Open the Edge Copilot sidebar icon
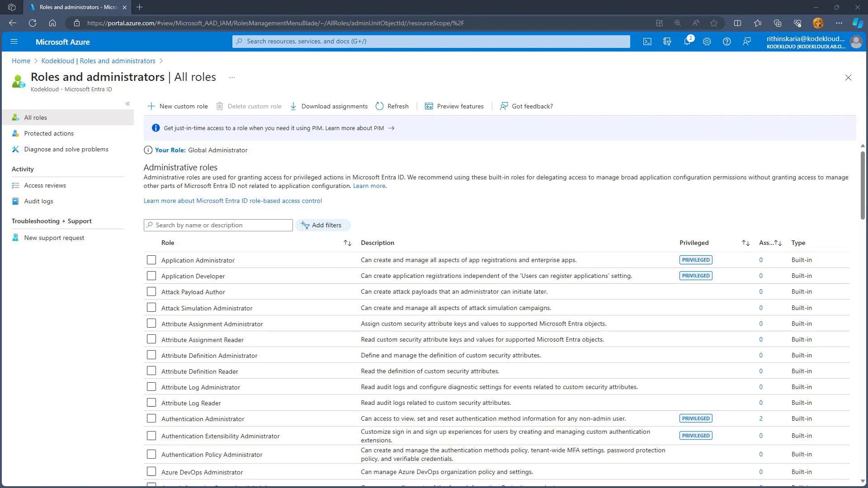This screenshot has width=868, height=488. 858,23
